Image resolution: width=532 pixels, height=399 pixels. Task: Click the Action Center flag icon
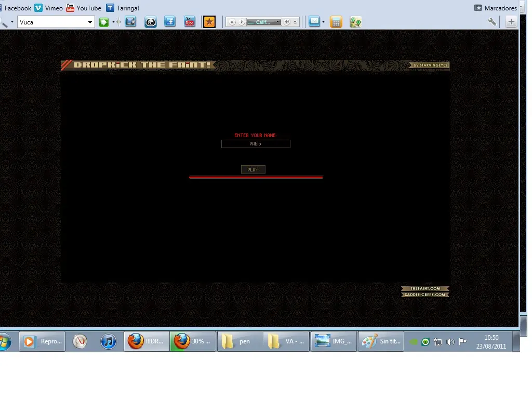point(462,342)
